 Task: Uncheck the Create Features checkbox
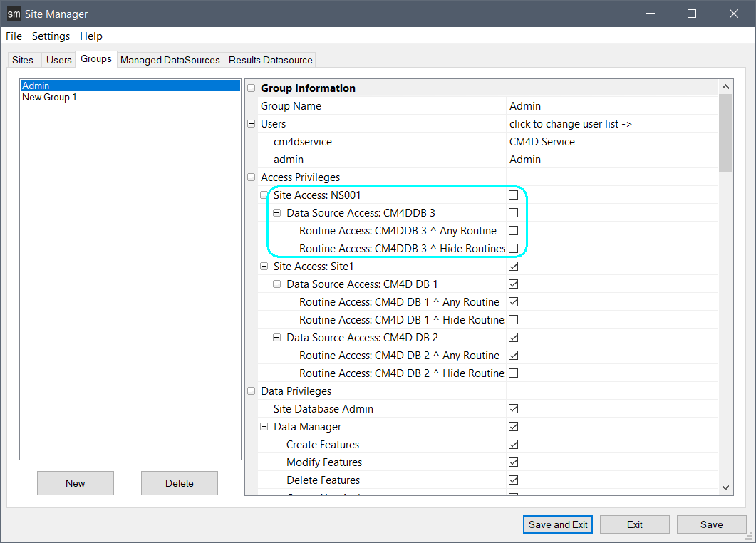[x=513, y=445]
